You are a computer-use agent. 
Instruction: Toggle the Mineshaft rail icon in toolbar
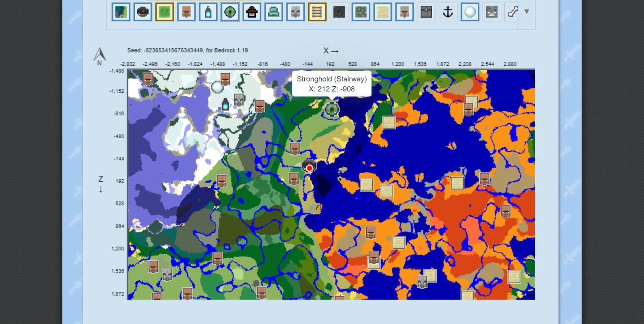pyautogui.click(x=317, y=12)
